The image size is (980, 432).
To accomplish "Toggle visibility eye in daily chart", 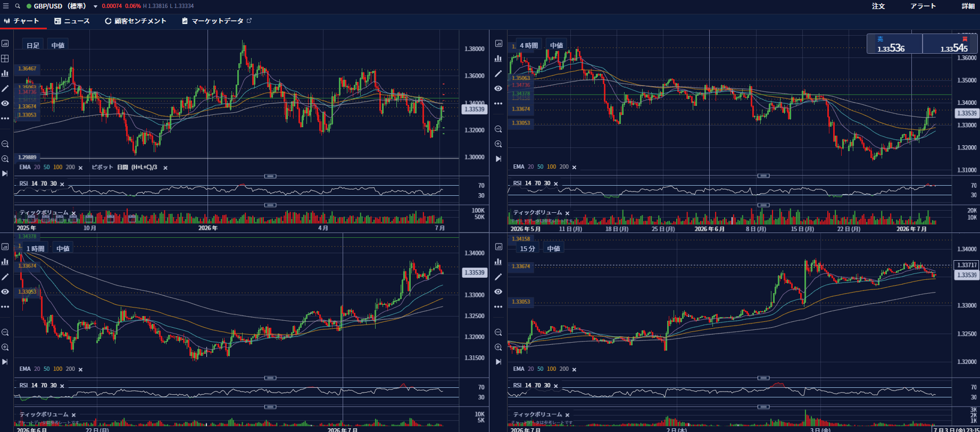I will [5, 103].
